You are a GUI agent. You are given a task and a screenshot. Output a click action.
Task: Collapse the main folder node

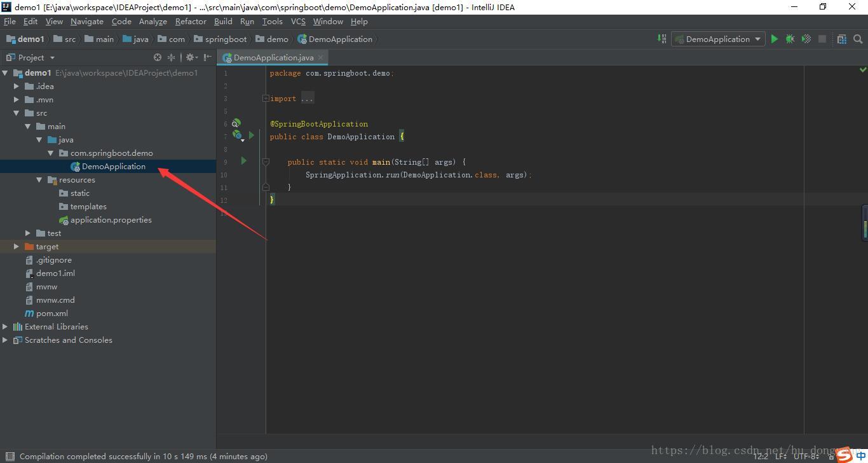(28, 126)
